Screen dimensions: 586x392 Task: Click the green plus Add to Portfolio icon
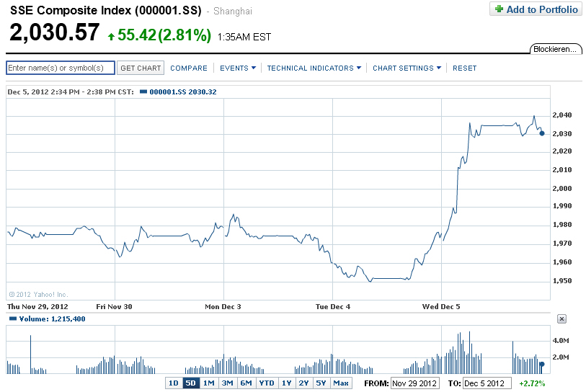tap(499, 9)
